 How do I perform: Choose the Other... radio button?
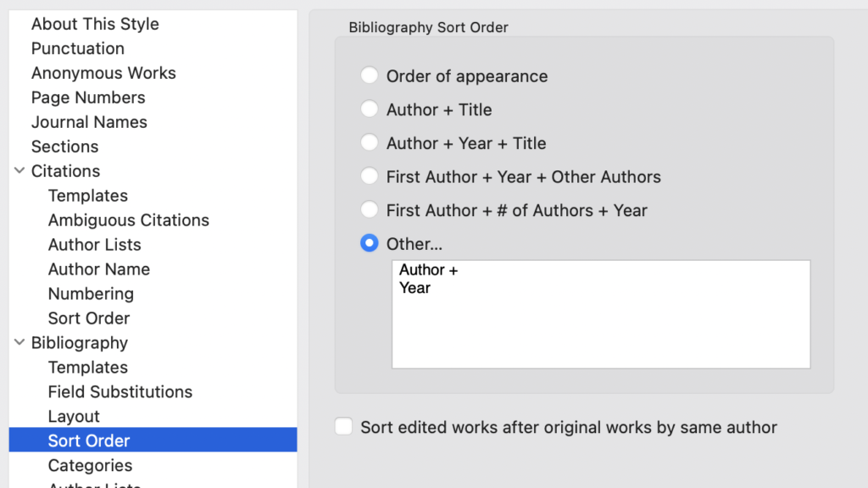tap(370, 243)
